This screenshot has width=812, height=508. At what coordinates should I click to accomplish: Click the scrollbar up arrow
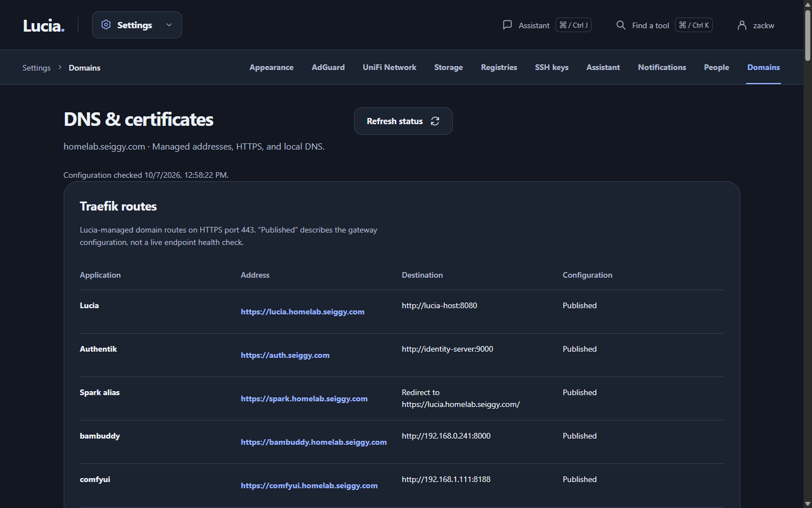pyautogui.click(x=807, y=4)
